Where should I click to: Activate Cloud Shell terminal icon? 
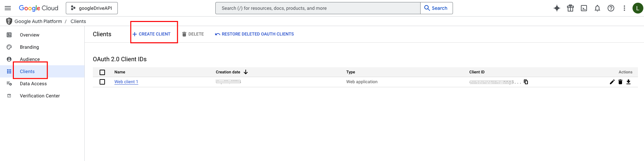pyautogui.click(x=584, y=8)
